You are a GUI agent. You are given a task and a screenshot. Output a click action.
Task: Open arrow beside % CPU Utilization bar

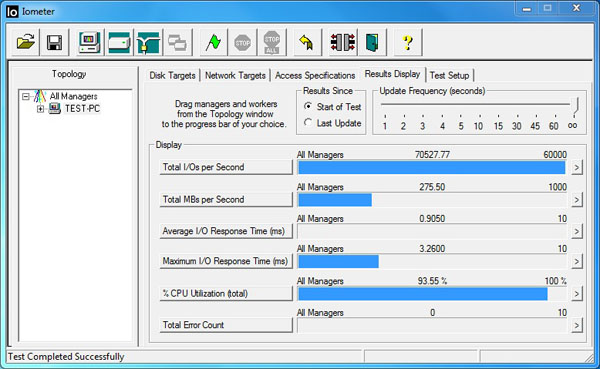pos(577,294)
